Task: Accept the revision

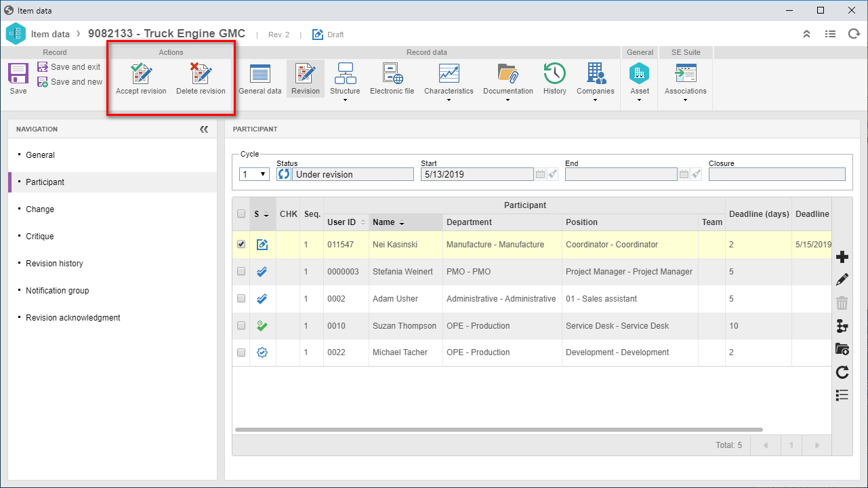Action: click(141, 78)
